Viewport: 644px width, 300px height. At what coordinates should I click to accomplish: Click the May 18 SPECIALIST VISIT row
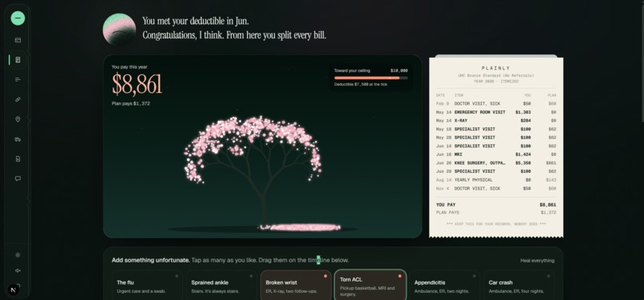coord(495,129)
